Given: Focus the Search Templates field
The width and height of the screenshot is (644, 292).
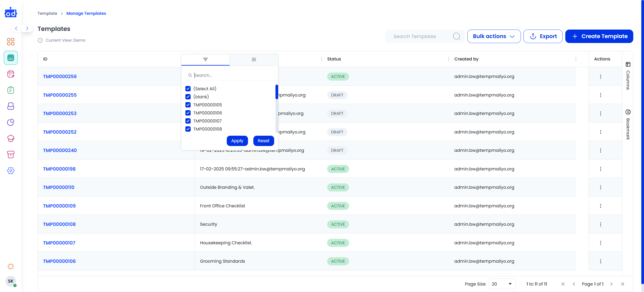Looking at the screenshot, I should click(x=424, y=36).
